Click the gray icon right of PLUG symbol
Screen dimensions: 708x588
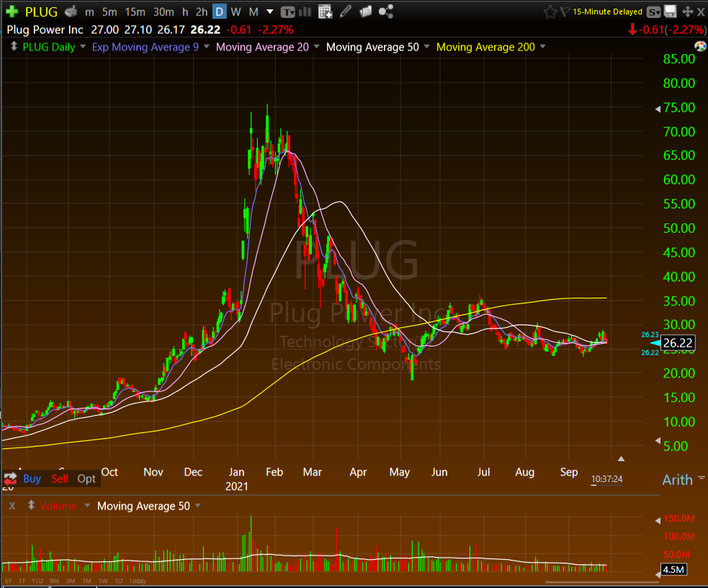[x=71, y=12]
